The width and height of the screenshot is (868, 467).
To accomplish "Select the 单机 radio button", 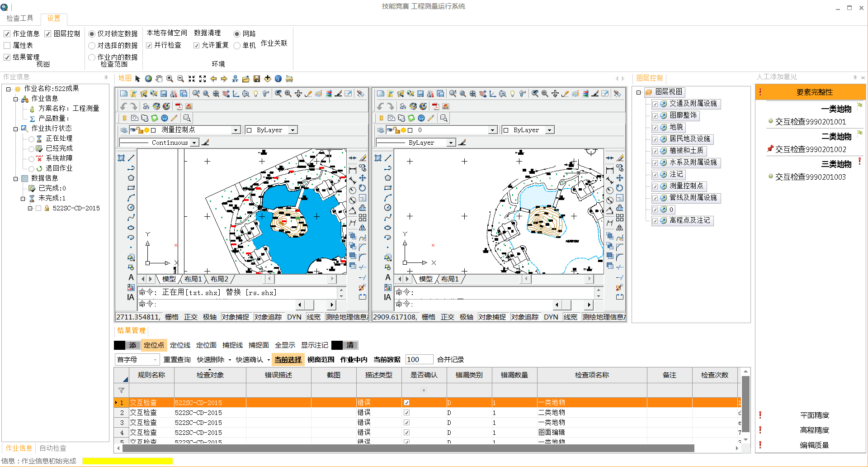I will pyautogui.click(x=237, y=46).
